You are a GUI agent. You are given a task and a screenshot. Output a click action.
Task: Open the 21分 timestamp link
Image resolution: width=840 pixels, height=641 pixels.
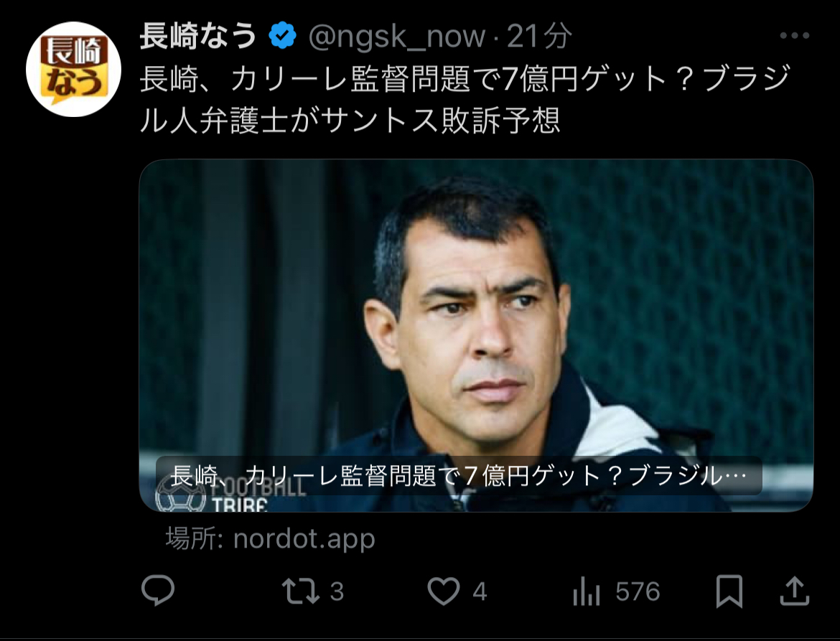point(539,37)
